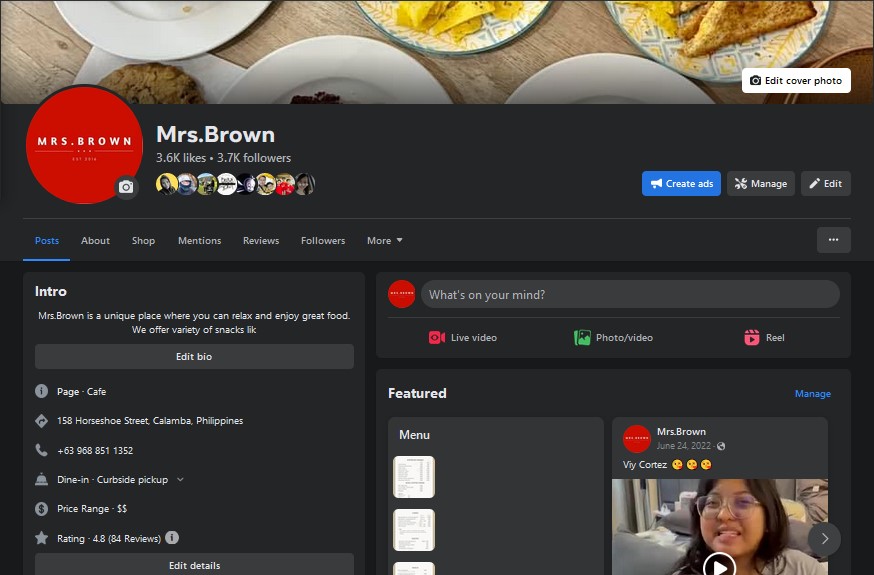Click the dollar icon beside Price Range

point(41,509)
